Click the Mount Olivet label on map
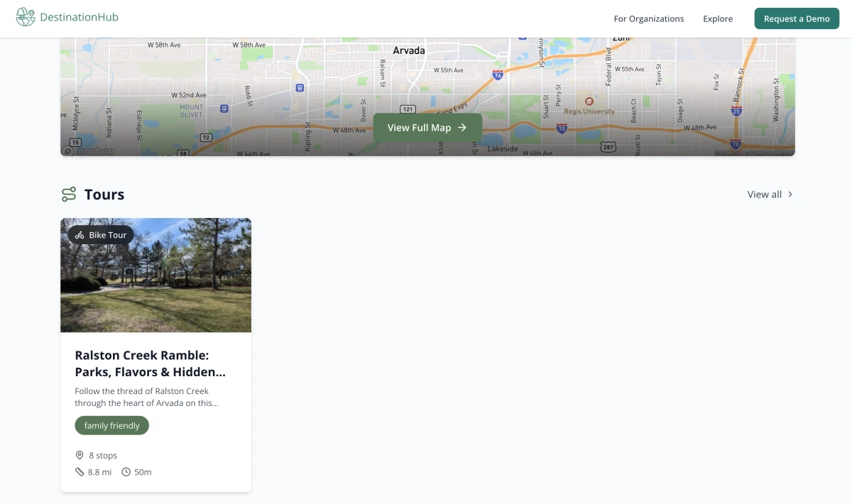This screenshot has width=852, height=504. 191,111
